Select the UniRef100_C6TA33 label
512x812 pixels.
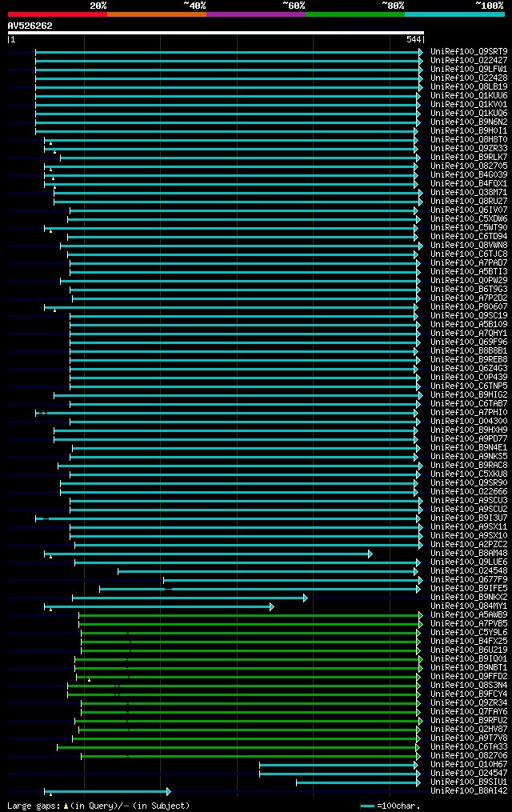(x=469, y=747)
